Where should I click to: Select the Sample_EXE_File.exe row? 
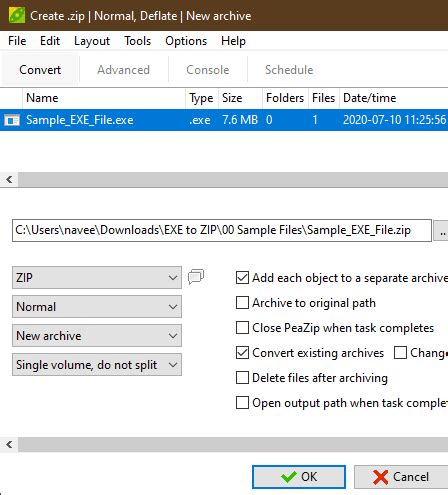pos(224,120)
